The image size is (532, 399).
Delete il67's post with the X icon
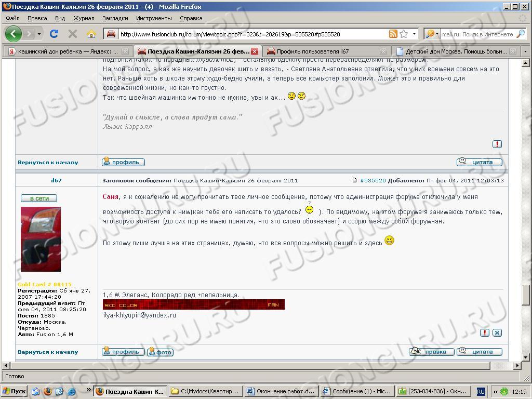(497, 333)
